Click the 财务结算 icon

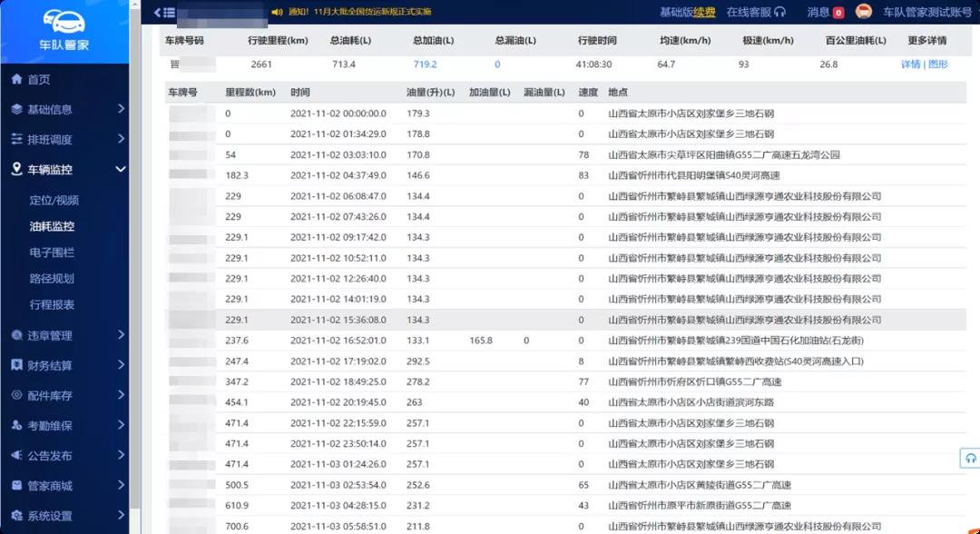[17, 365]
